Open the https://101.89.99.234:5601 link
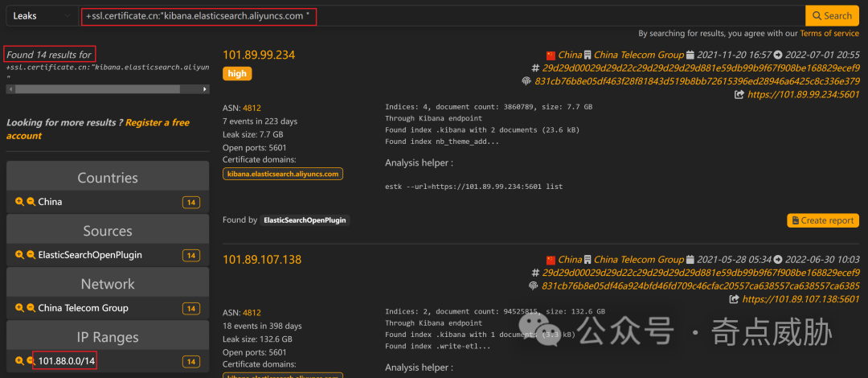Viewport: 868px width, 378px height. click(x=803, y=95)
